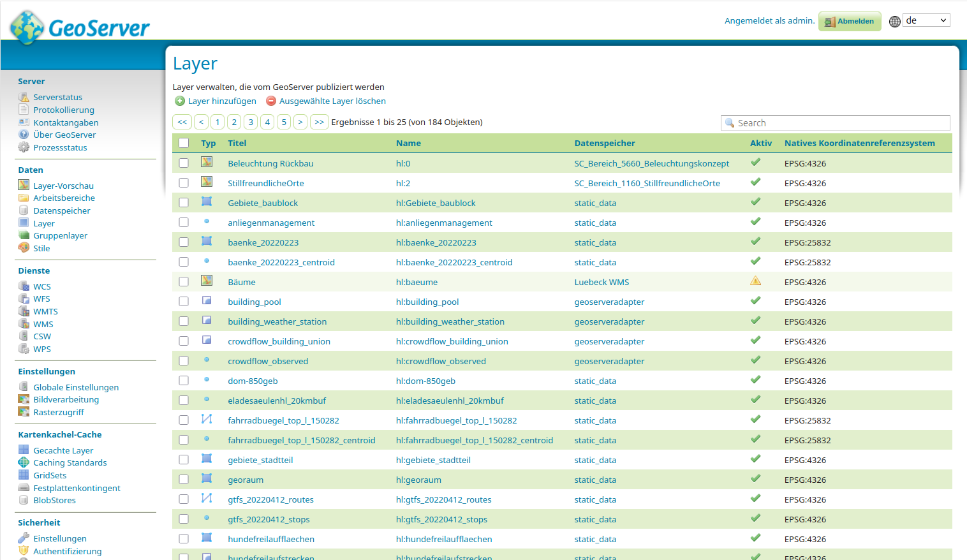Open the WFS service icon
The image size is (967, 560).
(23, 298)
